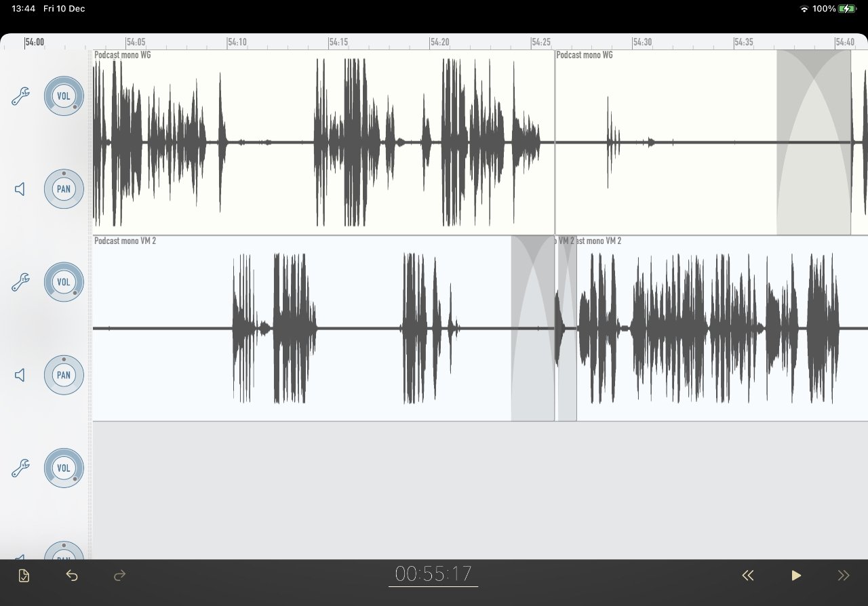Fast forward with the double right arrows
868x606 pixels.
click(x=844, y=575)
